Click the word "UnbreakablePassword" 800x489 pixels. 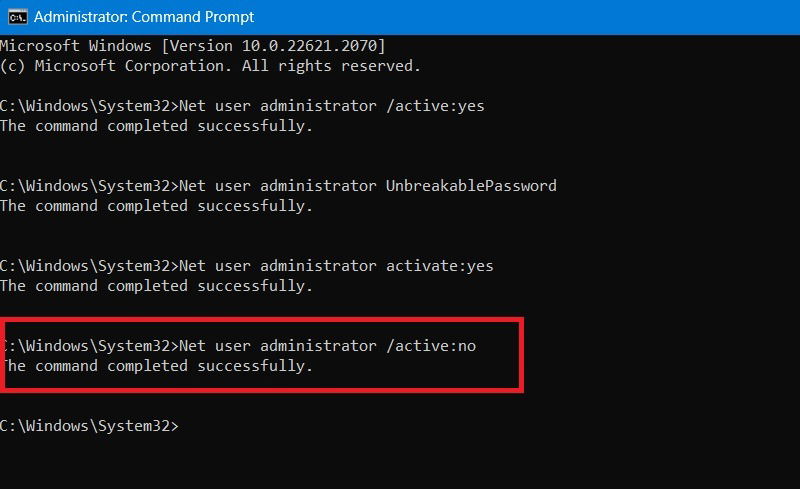click(471, 186)
